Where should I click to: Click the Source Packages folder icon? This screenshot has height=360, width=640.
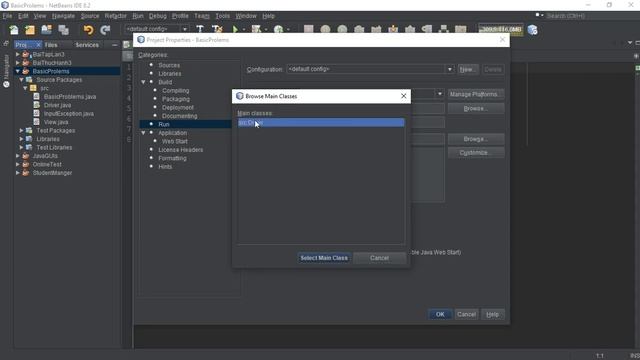tap(29, 80)
